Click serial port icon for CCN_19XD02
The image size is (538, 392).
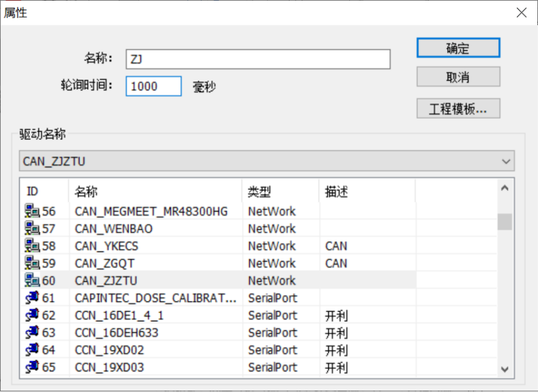[x=32, y=349]
